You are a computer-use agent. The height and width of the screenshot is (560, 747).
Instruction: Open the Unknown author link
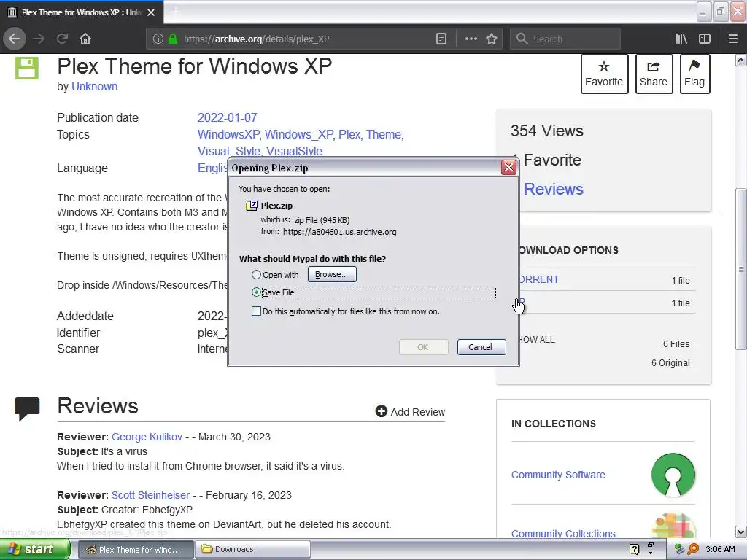(x=94, y=86)
